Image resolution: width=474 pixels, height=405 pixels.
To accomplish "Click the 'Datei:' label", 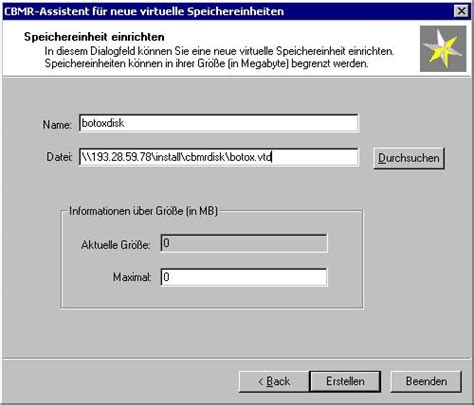I will [x=59, y=157].
